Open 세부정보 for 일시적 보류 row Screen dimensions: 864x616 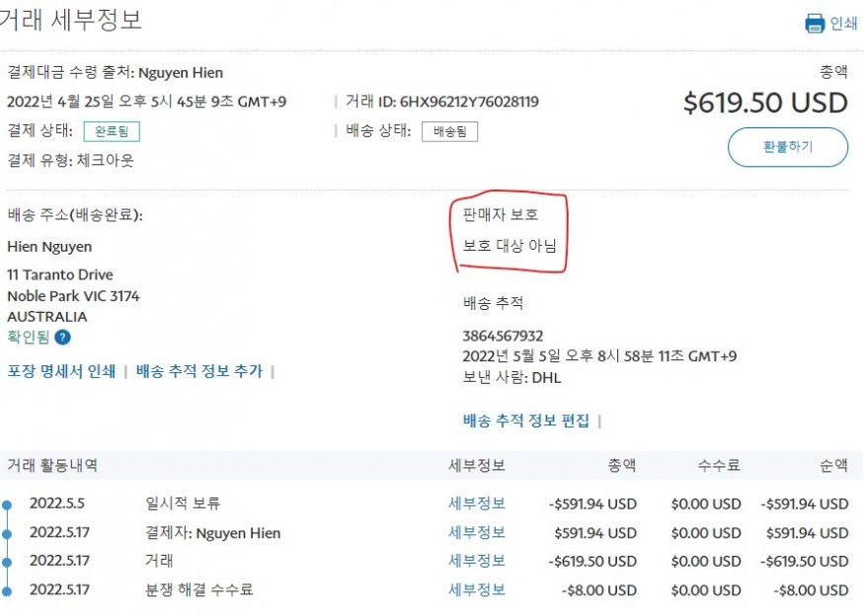pos(477,503)
